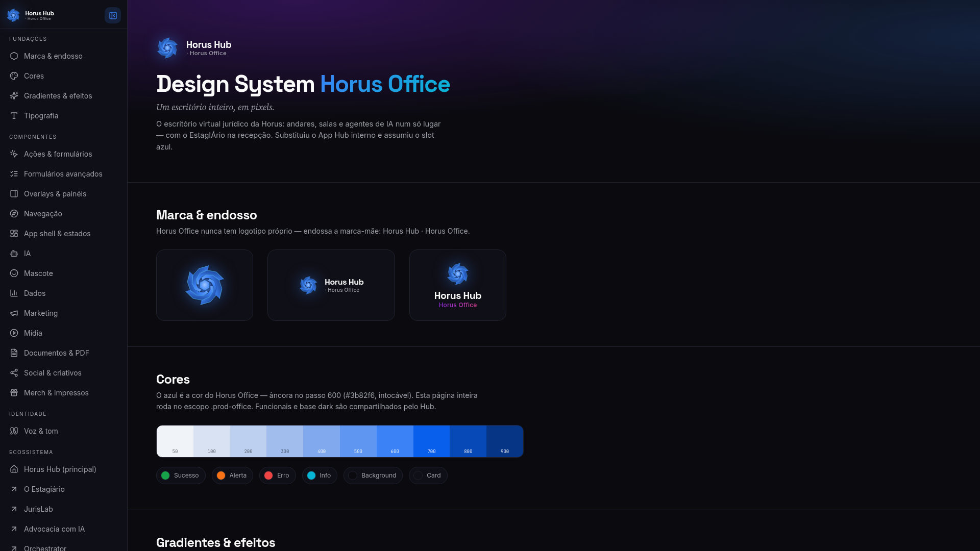This screenshot has height=551, width=980.
Task: Select the 500 blue swatch
Action: pyautogui.click(x=358, y=441)
